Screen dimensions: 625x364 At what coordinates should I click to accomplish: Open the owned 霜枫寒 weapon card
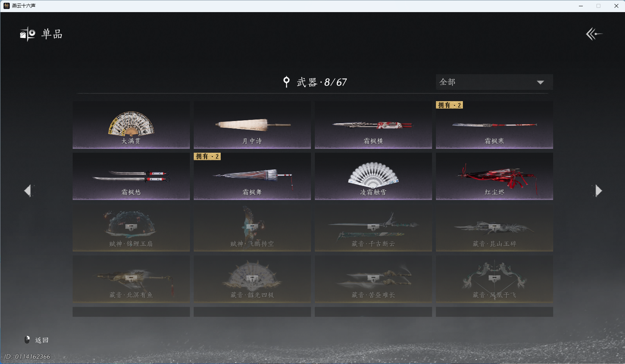(495, 125)
